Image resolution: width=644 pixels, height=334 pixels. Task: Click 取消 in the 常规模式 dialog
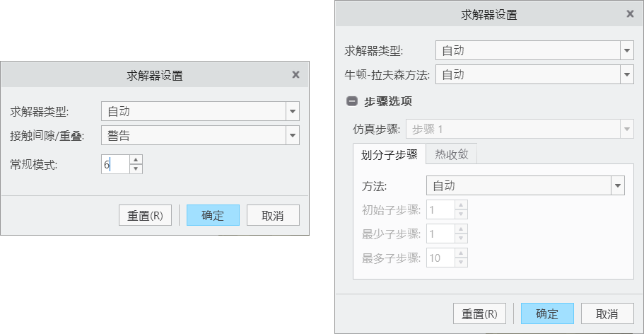(272, 216)
